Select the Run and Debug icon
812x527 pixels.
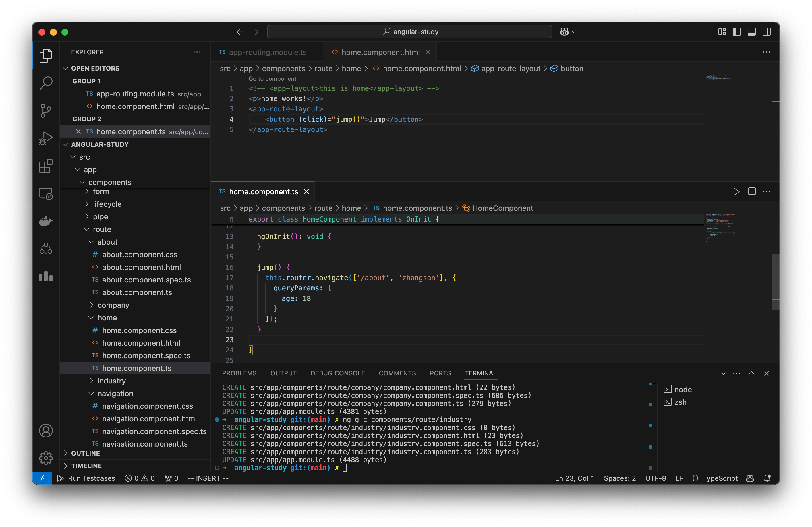click(x=46, y=138)
